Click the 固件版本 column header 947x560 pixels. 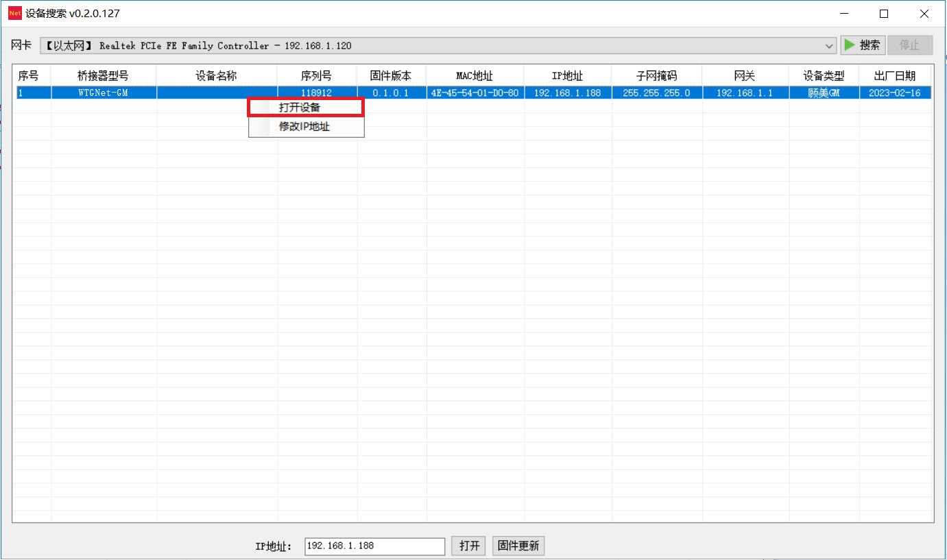point(391,75)
